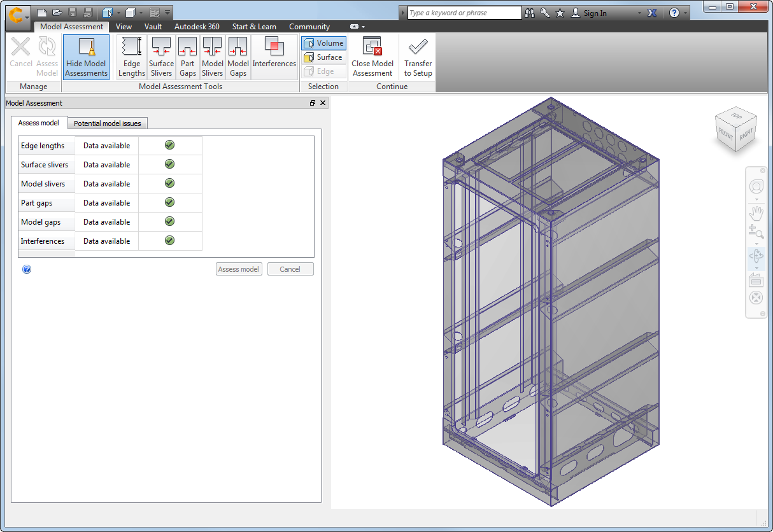The image size is (773, 532).
Task: Click the Assess model button
Action: 239,269
